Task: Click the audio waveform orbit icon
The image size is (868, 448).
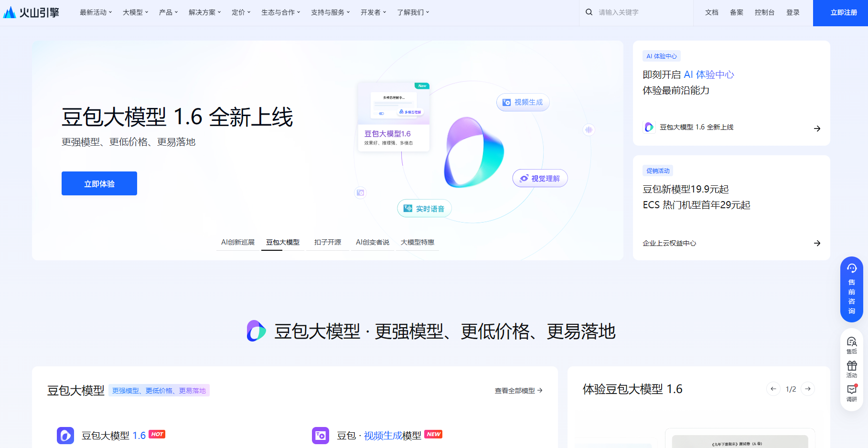Action: click(x=589, y=129)
